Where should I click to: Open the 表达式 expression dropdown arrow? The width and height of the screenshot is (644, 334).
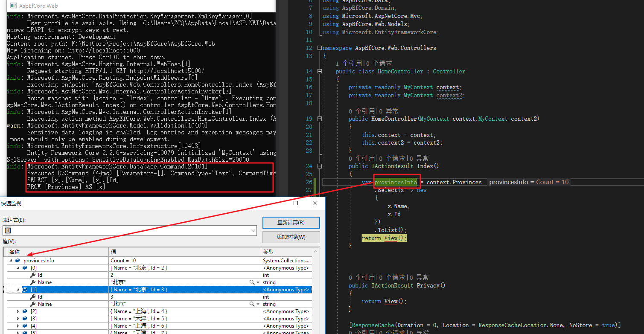pyautogui.click(x=253, y=230)
